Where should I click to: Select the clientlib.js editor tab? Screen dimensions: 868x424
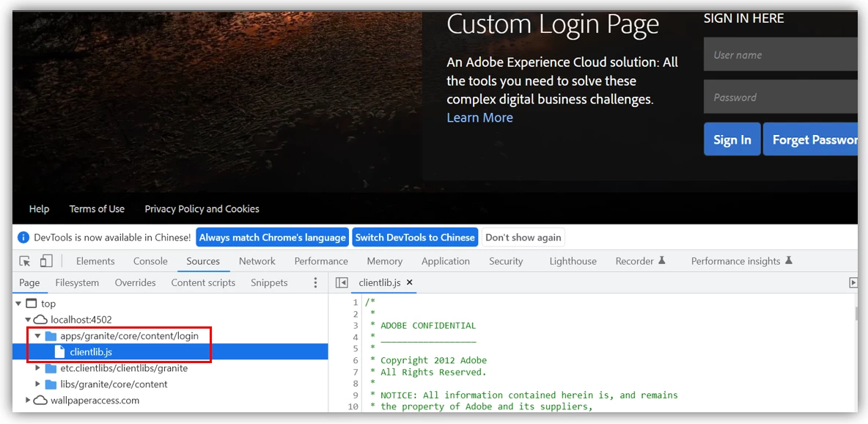click(x=380, y=282)
